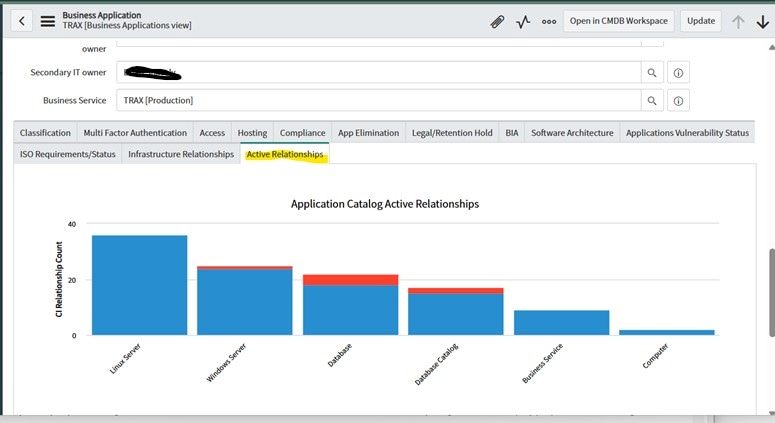The image size is (775, 423).
Task: Open attachments with the paperclip icon
Action: point(497,21)
